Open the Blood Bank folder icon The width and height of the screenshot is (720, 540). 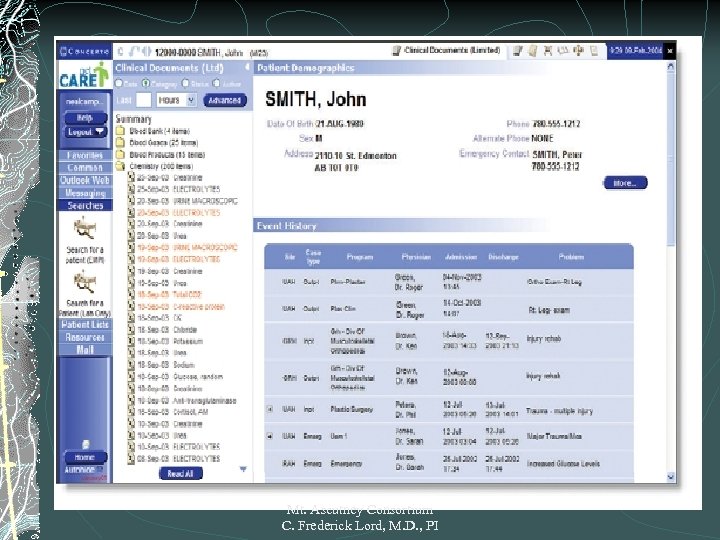tap(120, 131)
